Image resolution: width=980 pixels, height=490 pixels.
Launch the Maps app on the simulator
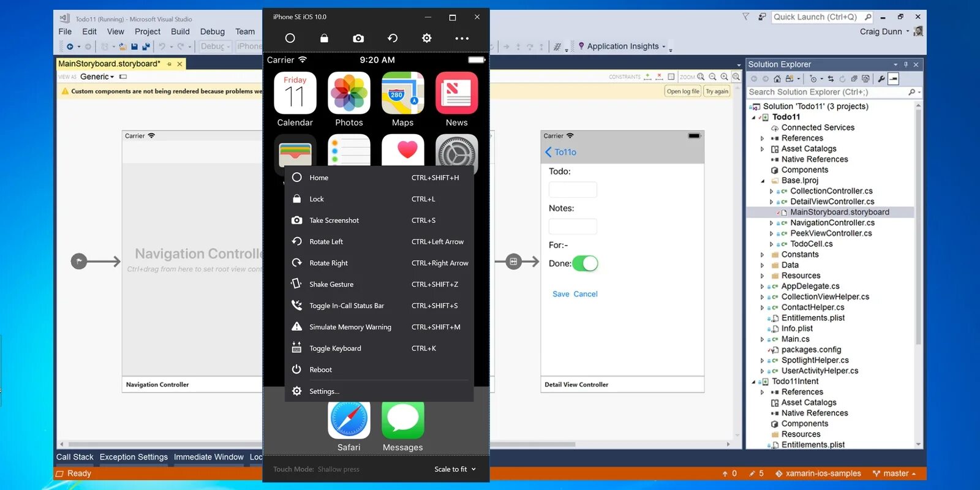click(403, 93)
